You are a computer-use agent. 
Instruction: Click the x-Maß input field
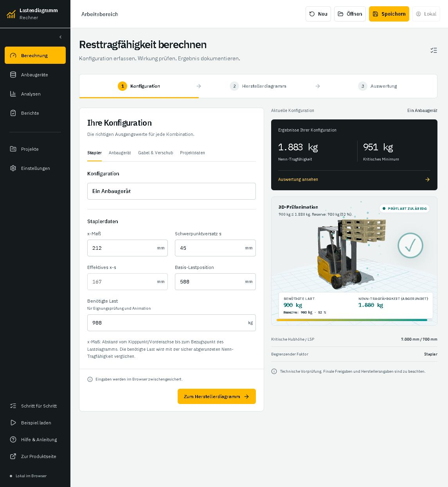pos(128,248)
